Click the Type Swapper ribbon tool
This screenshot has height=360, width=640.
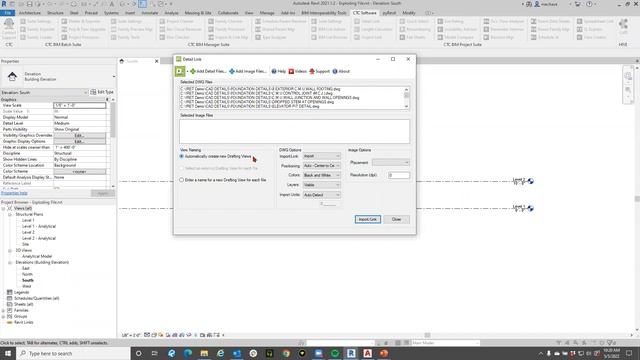271,37
